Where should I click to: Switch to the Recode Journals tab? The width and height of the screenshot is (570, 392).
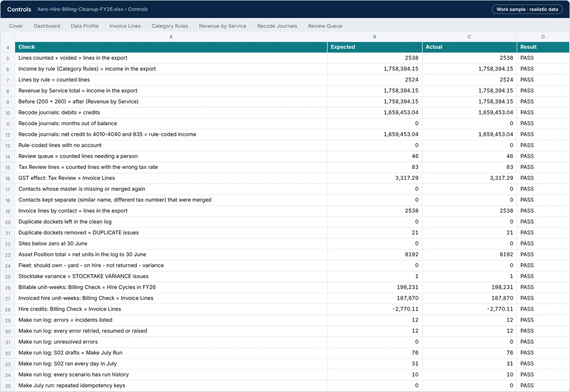pyautogui.click(x=277, y=26)
